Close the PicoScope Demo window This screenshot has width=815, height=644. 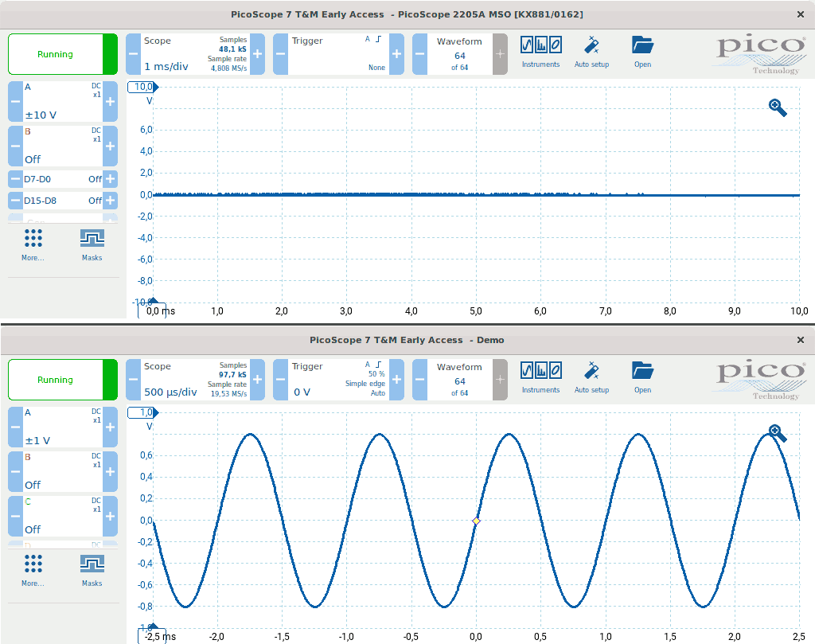point(801,340)
